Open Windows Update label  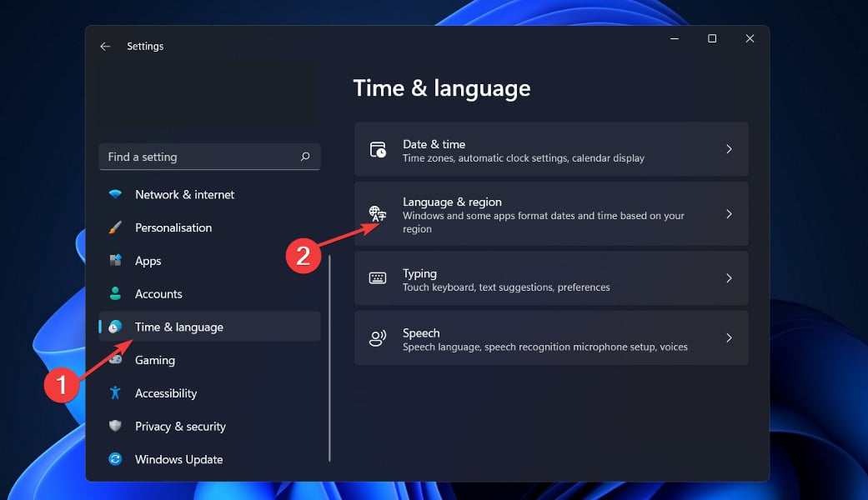[x=178, y=460]
